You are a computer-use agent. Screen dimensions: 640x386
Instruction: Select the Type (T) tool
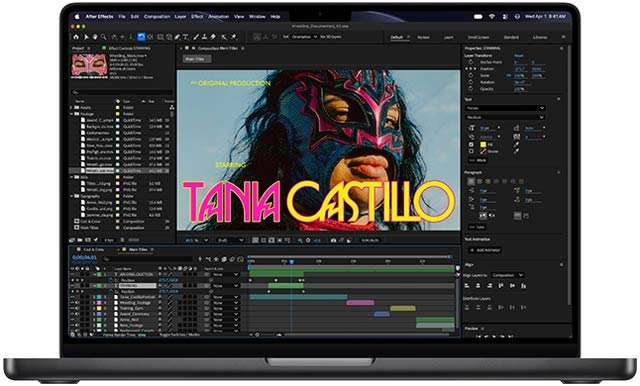[185, 37]
